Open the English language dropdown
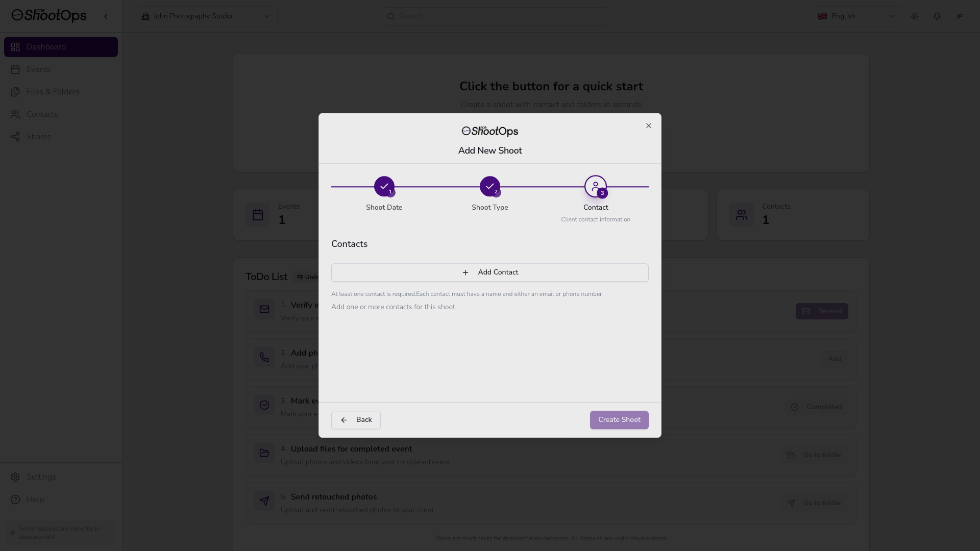Image resolution: width=980 pixels, height=551 pixels. pos(855,16)
